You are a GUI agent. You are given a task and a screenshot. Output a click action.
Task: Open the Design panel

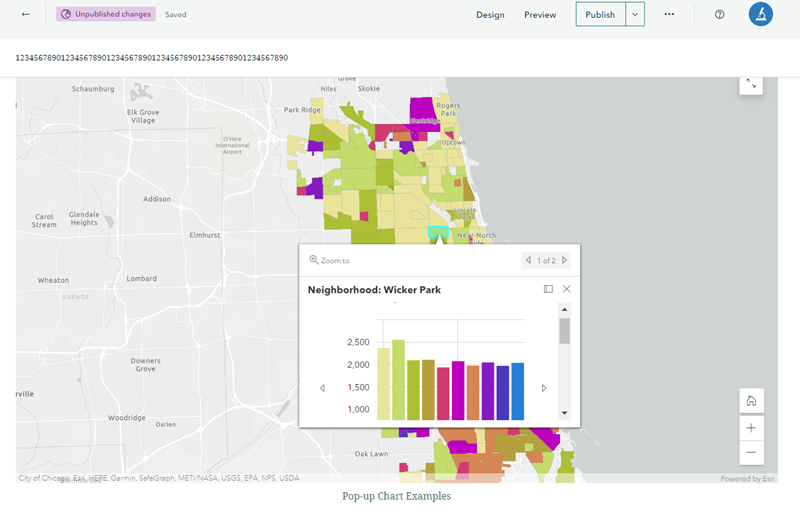click(490, 15)
